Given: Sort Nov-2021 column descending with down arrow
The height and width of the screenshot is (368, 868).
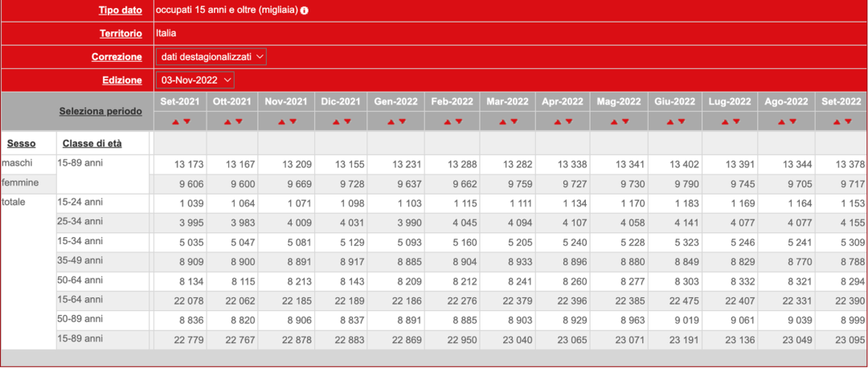Looking at the screenshot, I should (x=293, y=122).
